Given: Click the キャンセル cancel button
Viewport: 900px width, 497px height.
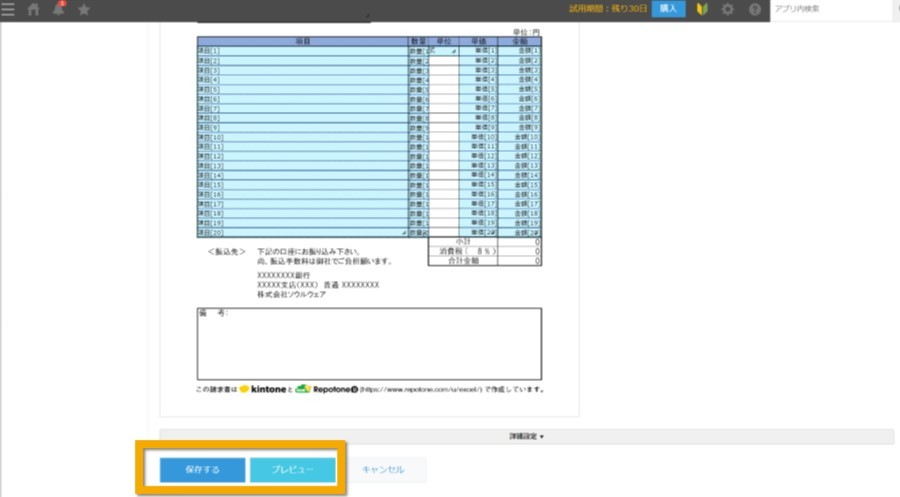Looking at the screenshot, I should tap(383, 469).
